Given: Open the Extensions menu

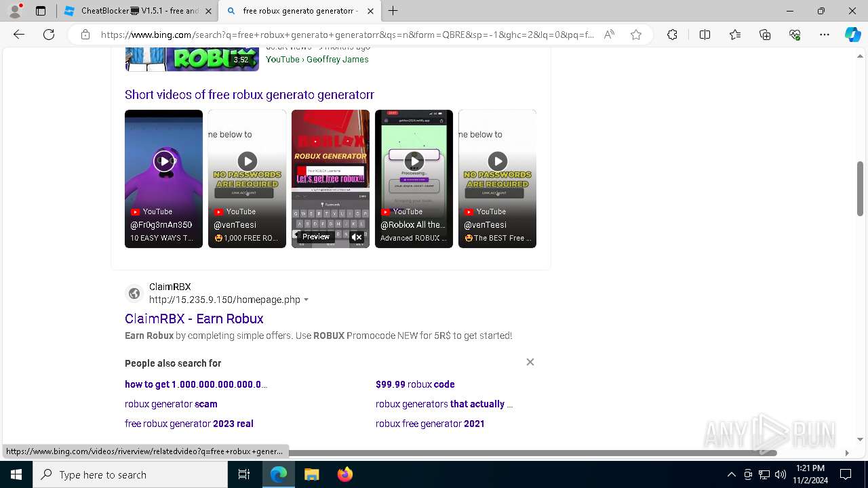Looking at the screenshot, I should [x=672, y=35].
